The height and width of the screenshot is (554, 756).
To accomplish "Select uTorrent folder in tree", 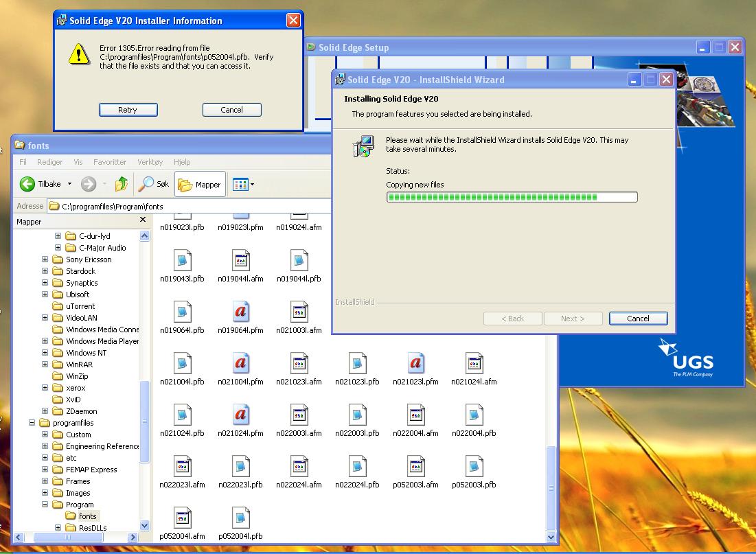I will 73,306.
